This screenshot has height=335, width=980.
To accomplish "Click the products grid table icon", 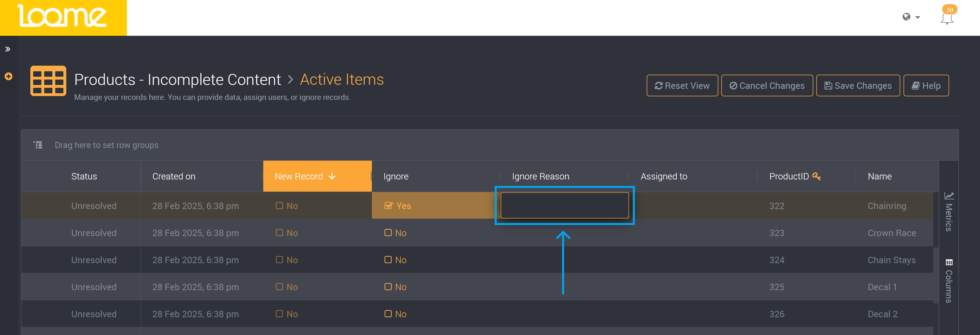I will point(48,81).
